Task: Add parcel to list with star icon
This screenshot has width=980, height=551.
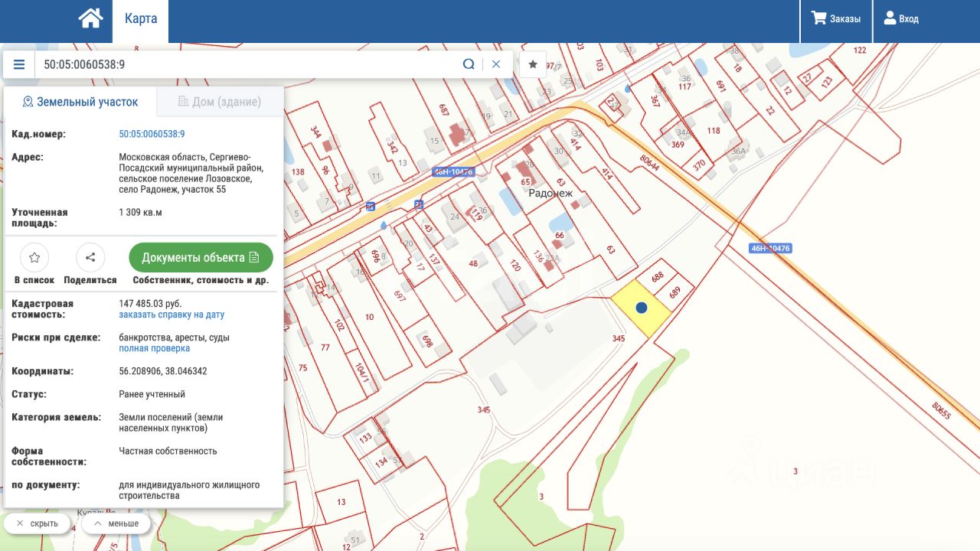Action: 34,258
